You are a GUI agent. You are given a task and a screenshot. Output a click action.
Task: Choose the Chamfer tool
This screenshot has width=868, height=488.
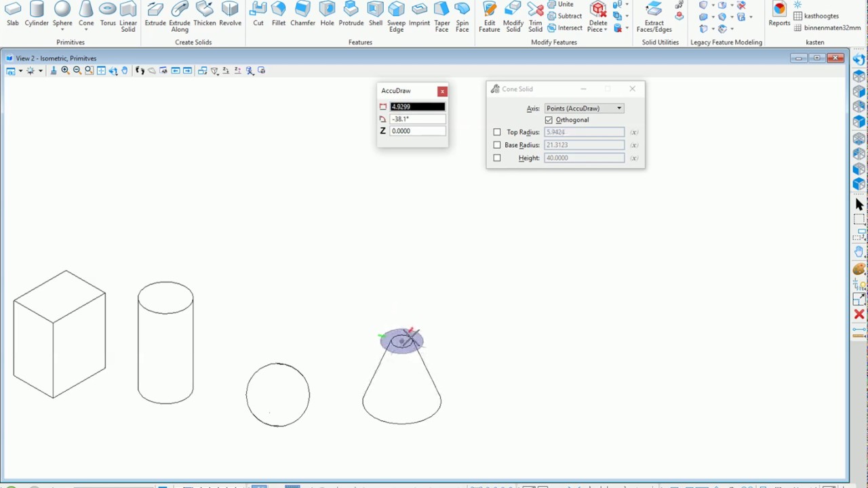coord(303,14)
